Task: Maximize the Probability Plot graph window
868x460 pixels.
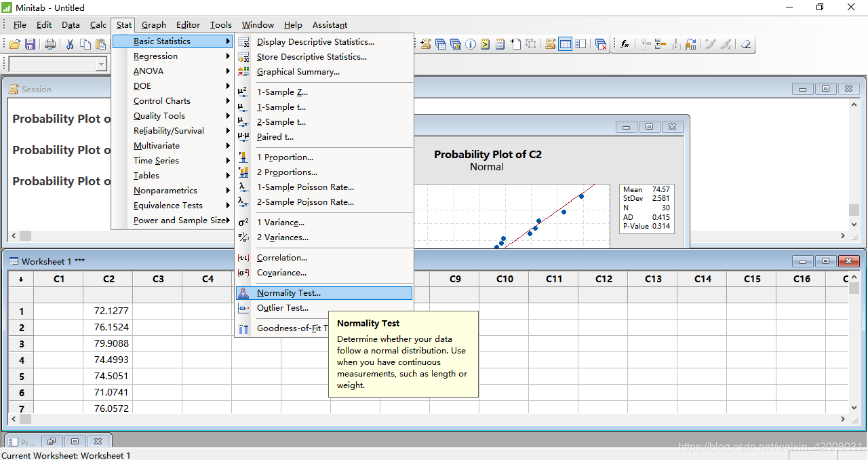Action: [x=649, y=127]
